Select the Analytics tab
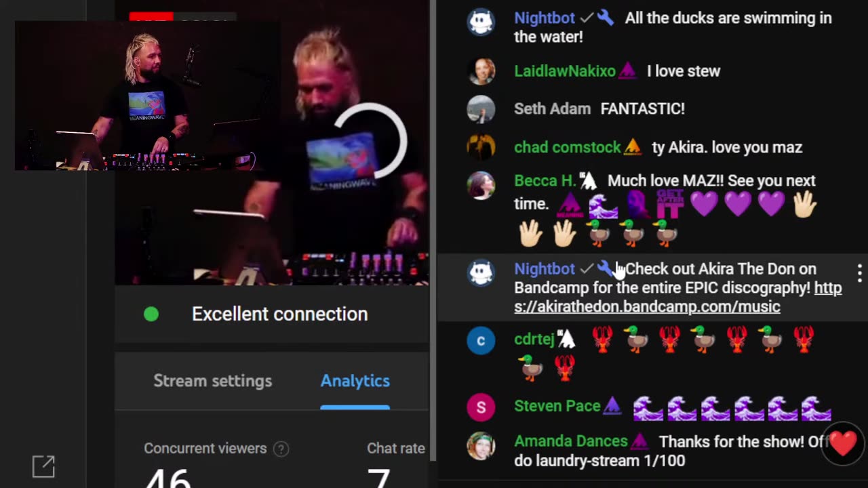Viewport: 868px width, 488px height. pyautogui.click(x=355, y=381)
